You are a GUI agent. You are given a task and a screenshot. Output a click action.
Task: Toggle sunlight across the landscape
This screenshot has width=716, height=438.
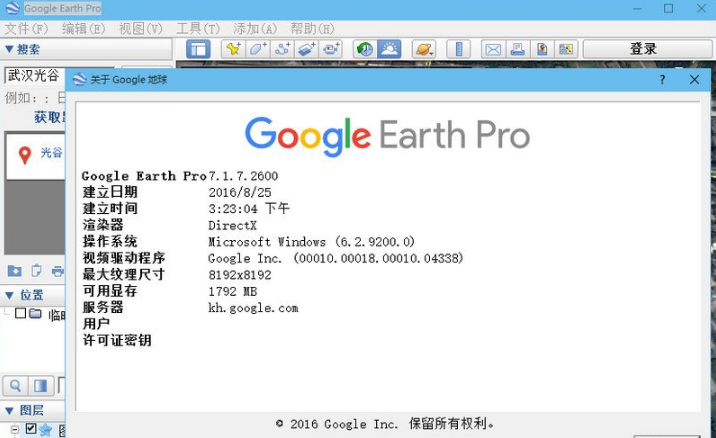coord(389,49)
